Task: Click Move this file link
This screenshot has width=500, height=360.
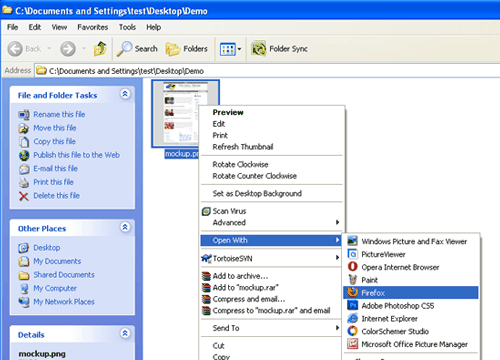Action: (x=55, y=128)
